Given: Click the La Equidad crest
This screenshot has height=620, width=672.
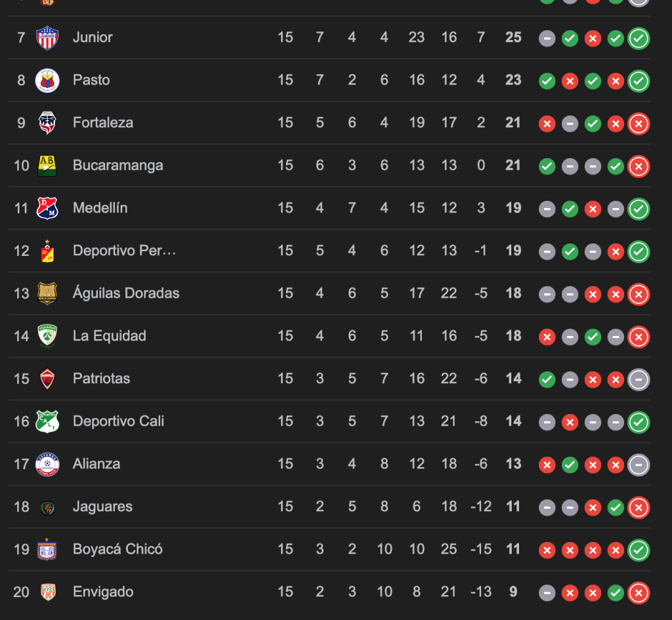Looking at the screenshot, I should (47, 337).
